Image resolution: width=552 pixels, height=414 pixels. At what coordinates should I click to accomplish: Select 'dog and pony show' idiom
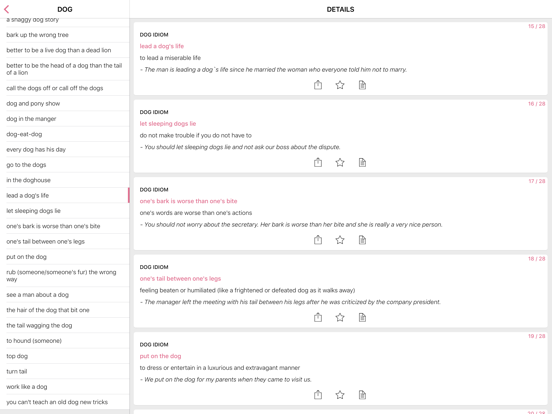pos(64,104)
